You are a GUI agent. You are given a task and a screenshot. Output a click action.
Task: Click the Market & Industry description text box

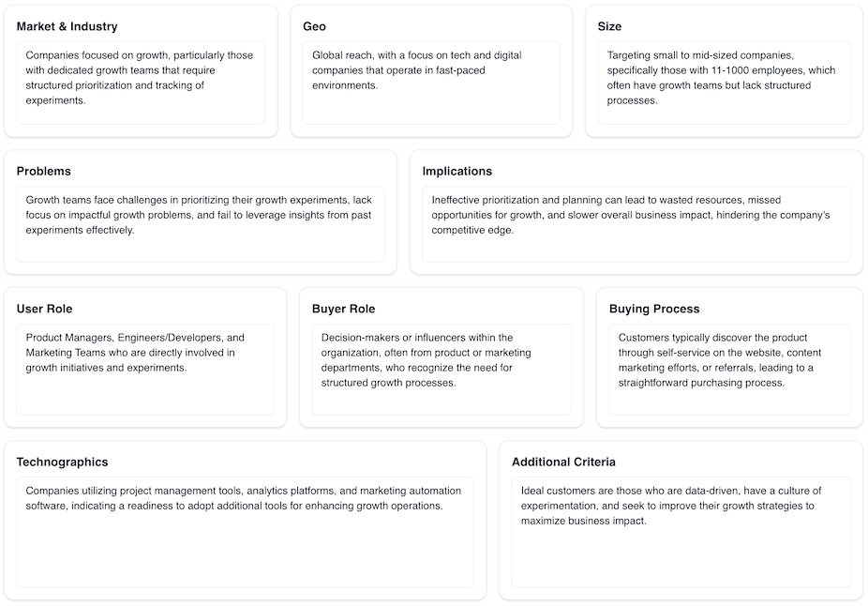click(x=141, y=83)
